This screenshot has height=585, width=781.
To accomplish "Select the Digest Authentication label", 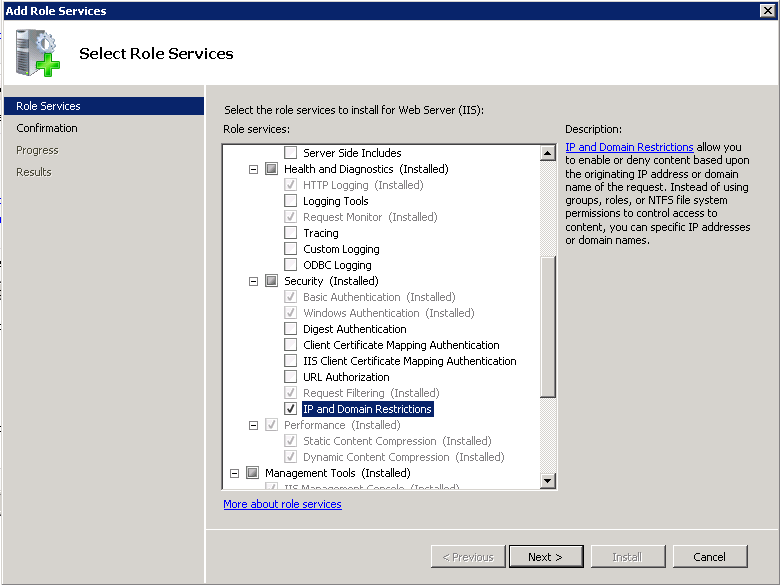I will coord(355,329).
